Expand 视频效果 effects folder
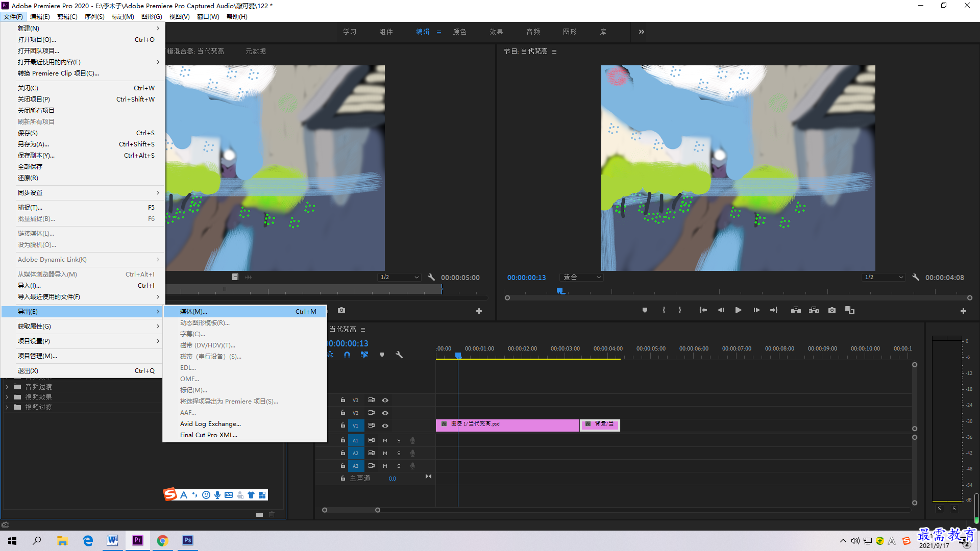 pyautogui.click(x=7, y=397)
